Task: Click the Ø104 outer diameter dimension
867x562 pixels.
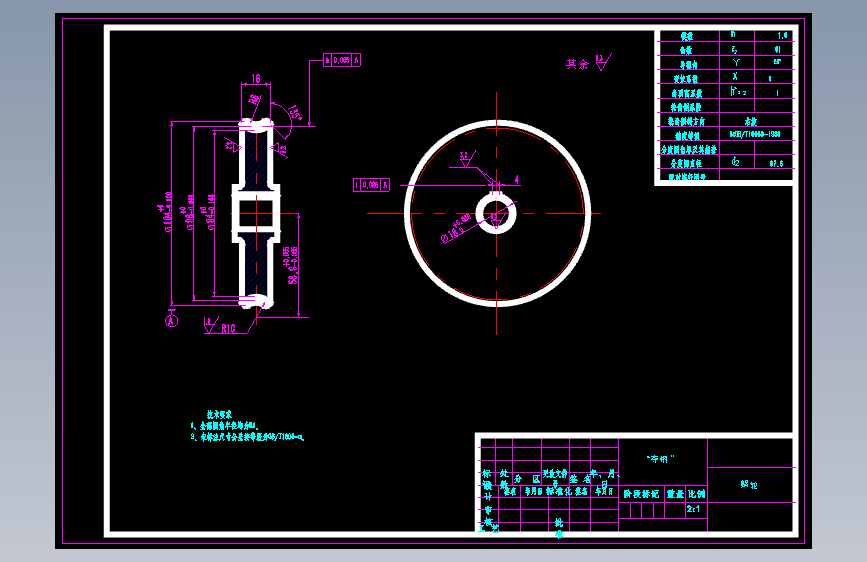Action: tap(164, 212)
